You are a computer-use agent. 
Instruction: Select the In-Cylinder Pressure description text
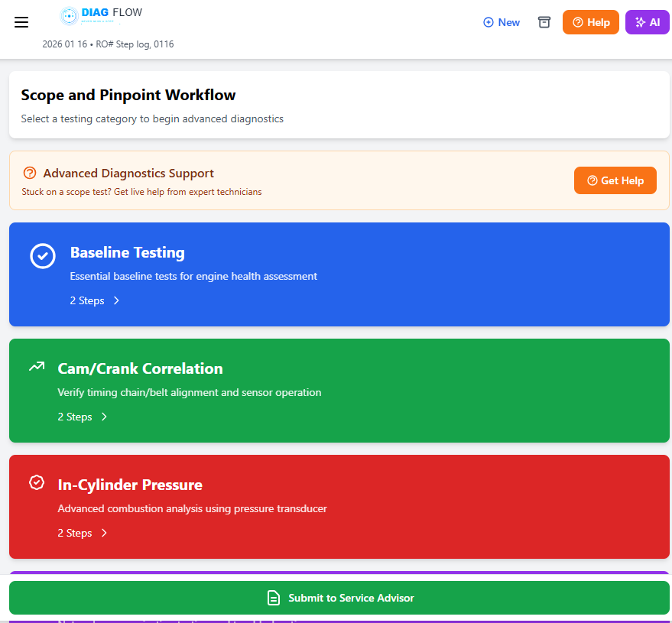click(x=192, y=508)
